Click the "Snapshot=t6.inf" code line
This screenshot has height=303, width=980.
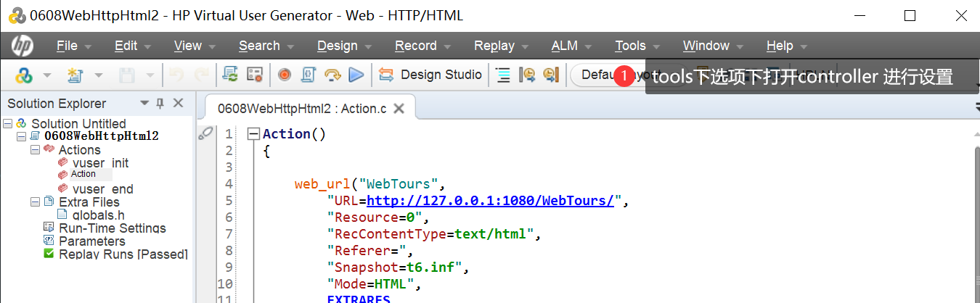click(398, 267)
